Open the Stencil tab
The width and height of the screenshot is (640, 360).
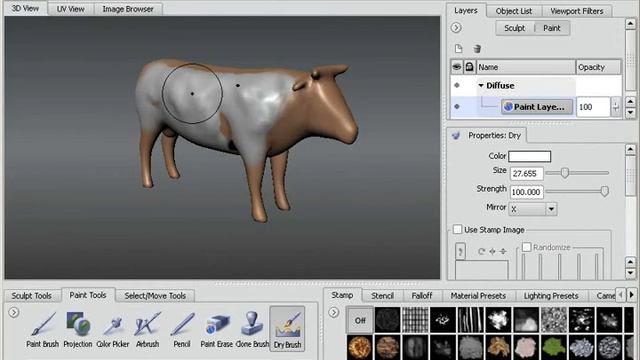pyautogui.click(x=382, y=296)
